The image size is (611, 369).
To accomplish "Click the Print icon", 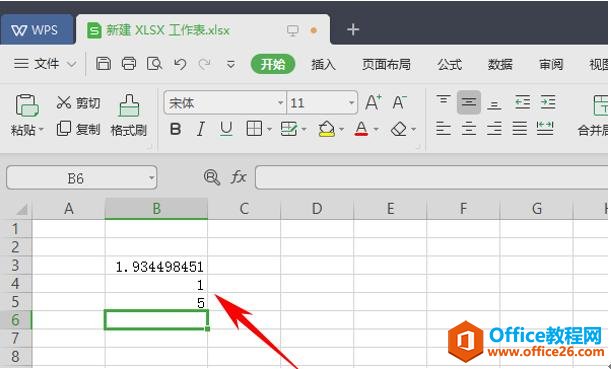I will (x=129, y=64).
